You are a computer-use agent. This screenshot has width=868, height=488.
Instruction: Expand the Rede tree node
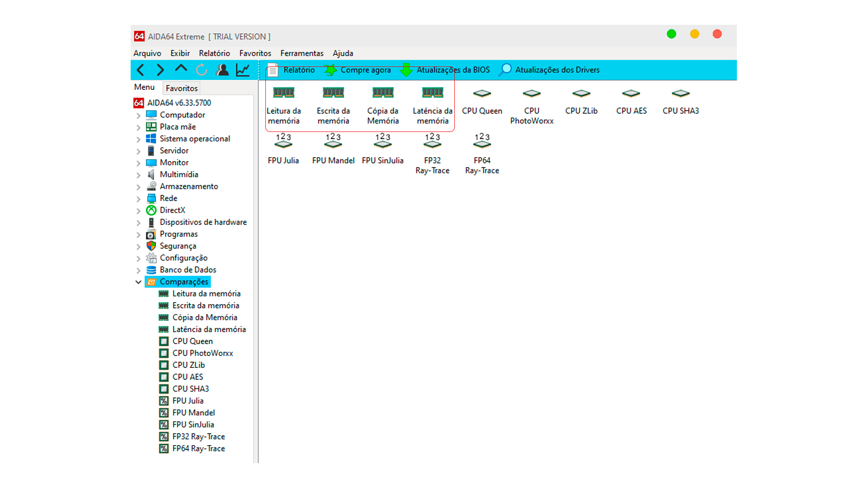tap(138, 199)
